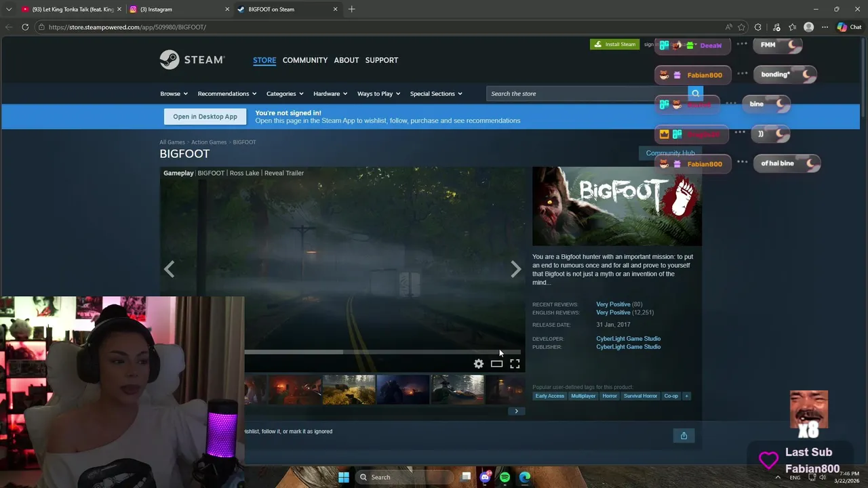Open the browser Extensions puzzle icon
This screenshot has height=488, width=868.
[758, 27]
